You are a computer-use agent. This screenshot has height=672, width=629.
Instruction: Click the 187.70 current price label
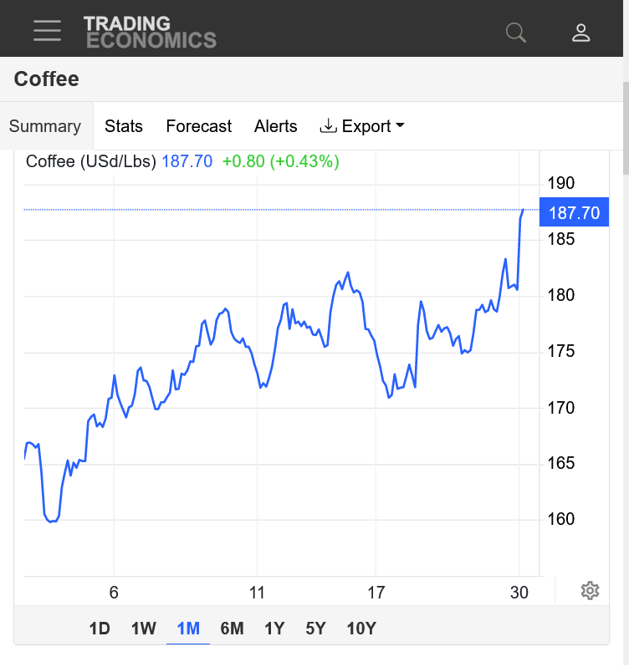tap(574, 212)
